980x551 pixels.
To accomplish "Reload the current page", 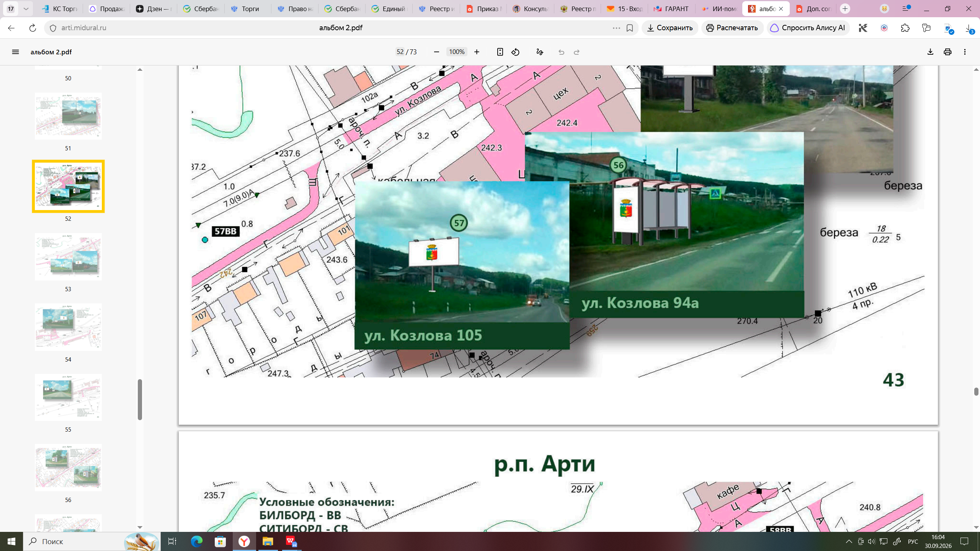I will coord(33,28).
